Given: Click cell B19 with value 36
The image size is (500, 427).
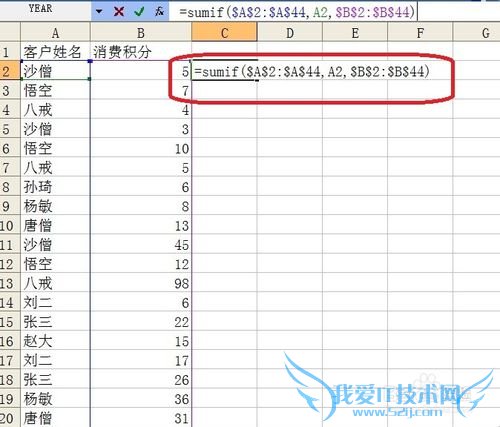Looking at the screenshot, I should 141,399.
